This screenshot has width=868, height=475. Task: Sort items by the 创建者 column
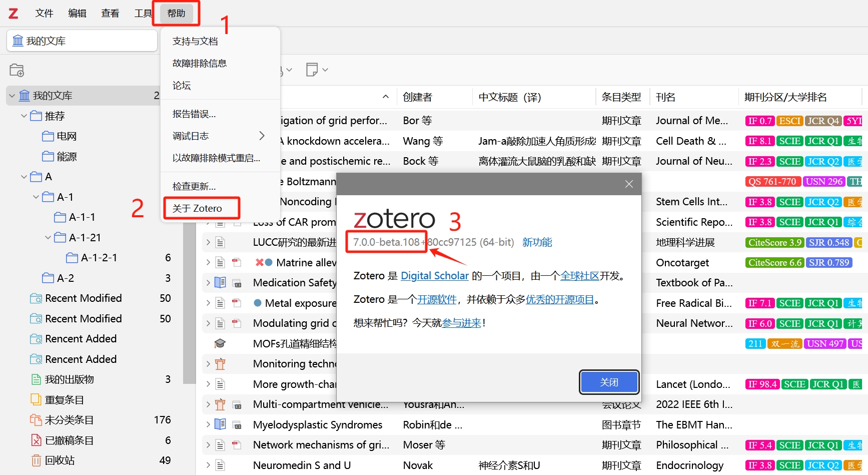tap(418, 97)
